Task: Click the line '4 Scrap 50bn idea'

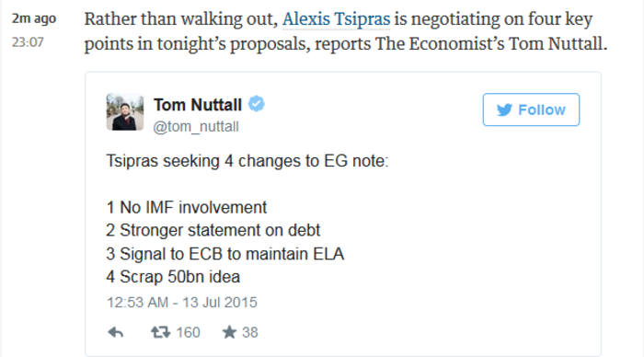Action: pyautogui.click(x=173, y=276)
